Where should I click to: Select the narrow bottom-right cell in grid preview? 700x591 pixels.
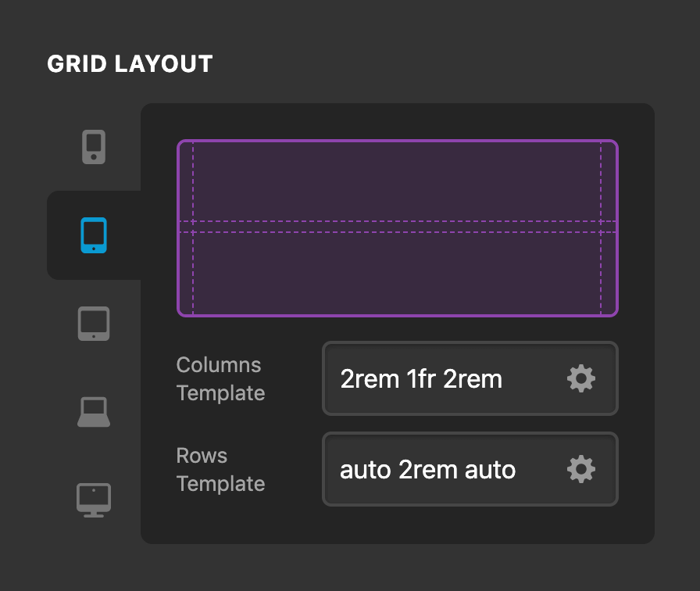point(609,273)
